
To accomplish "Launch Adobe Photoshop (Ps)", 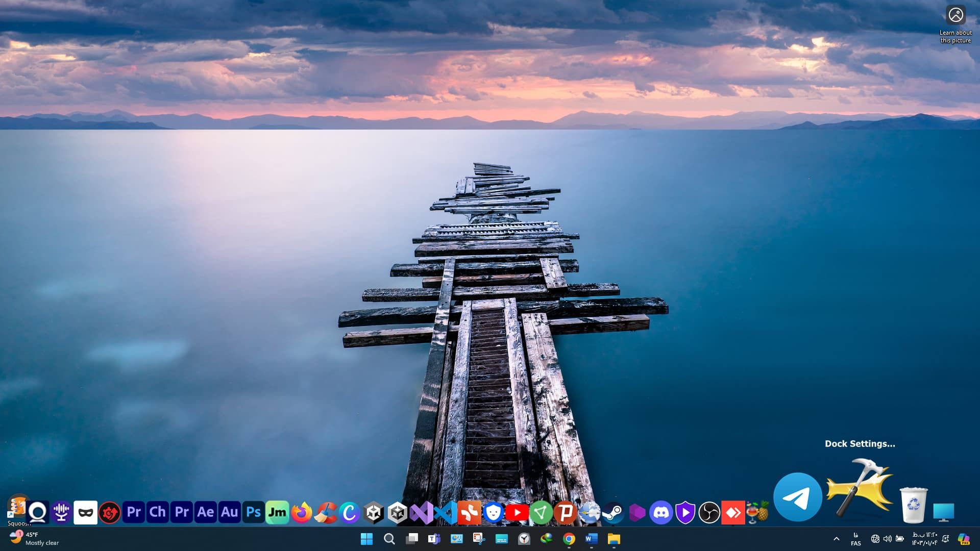I will coord(253,512).
